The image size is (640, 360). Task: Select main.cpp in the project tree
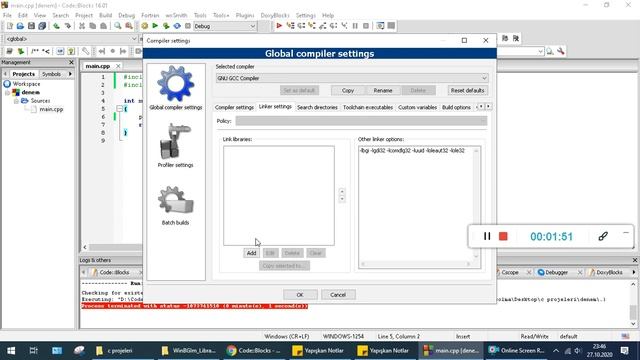click(x=51, y=109)
